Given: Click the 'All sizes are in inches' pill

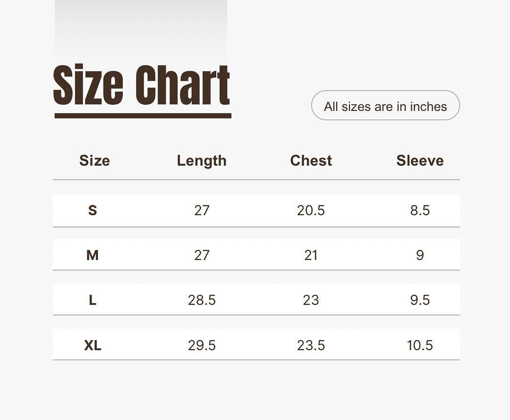Looking at the screenshot, I should pyautogui.click(x=385, y=106).
